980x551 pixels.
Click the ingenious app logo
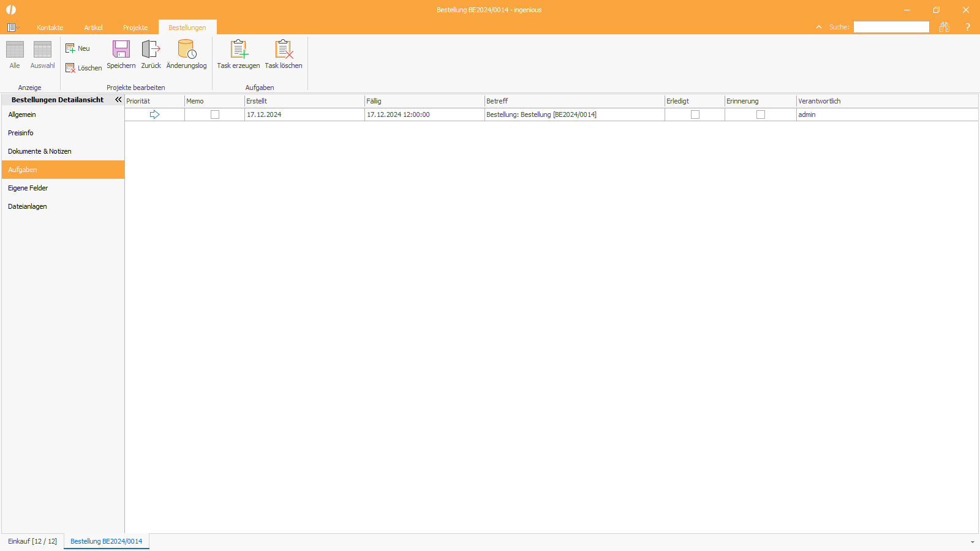(x=11, y=10)
